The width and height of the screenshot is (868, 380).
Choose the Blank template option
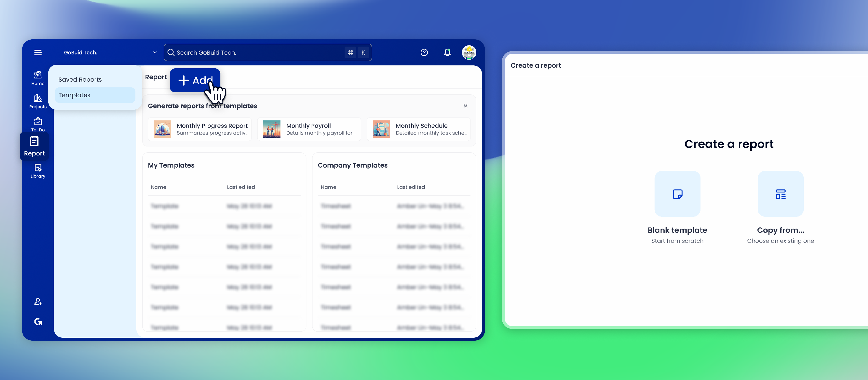click(677, 207)
